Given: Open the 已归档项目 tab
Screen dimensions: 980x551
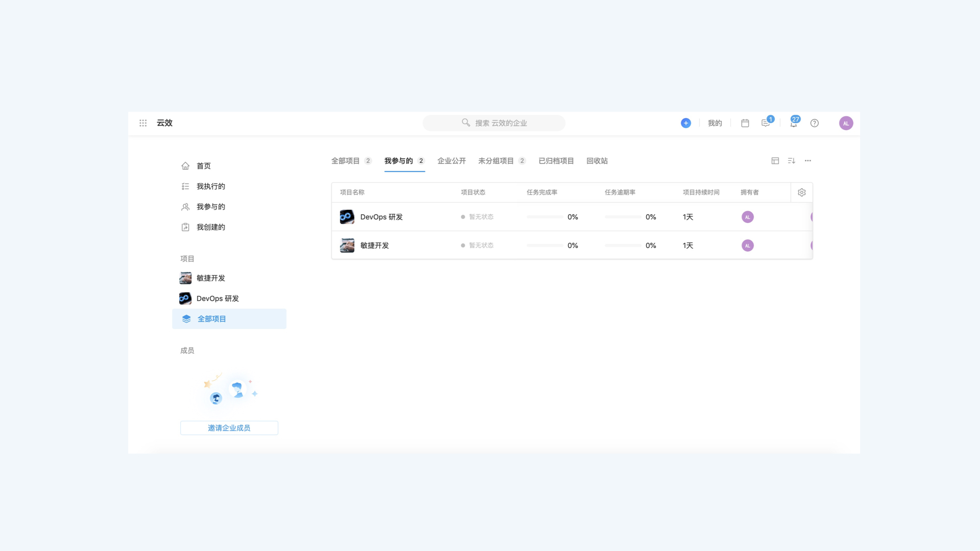Looking at the screenshot, I should 556,161.
